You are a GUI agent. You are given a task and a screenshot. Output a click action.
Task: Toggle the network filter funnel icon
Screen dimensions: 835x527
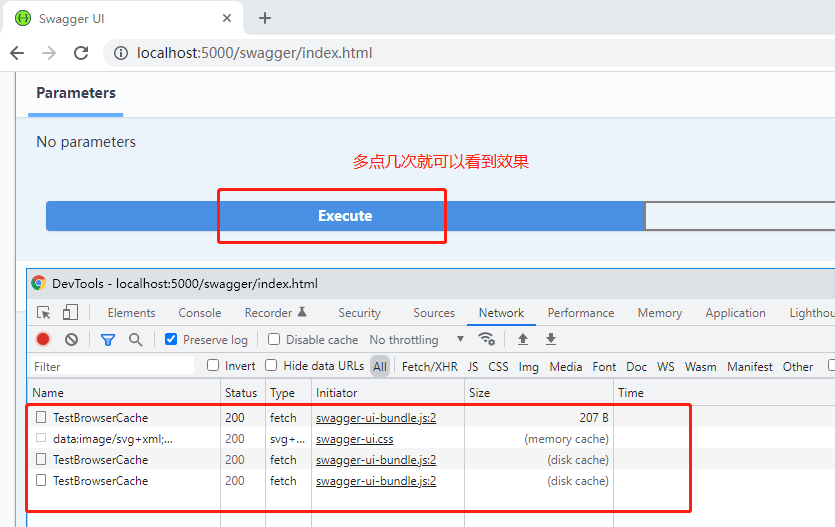pyautogui.click(x=108, y=340)
